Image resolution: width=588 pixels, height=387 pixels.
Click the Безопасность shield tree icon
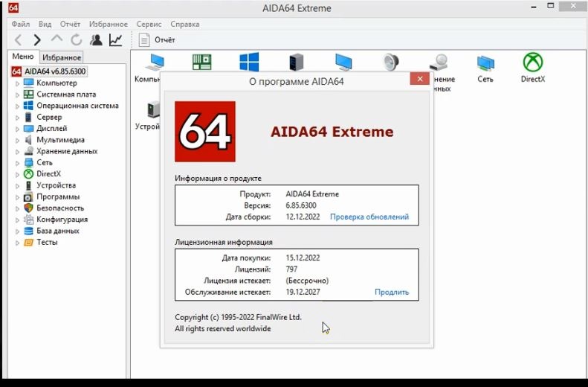pos(28,208)
